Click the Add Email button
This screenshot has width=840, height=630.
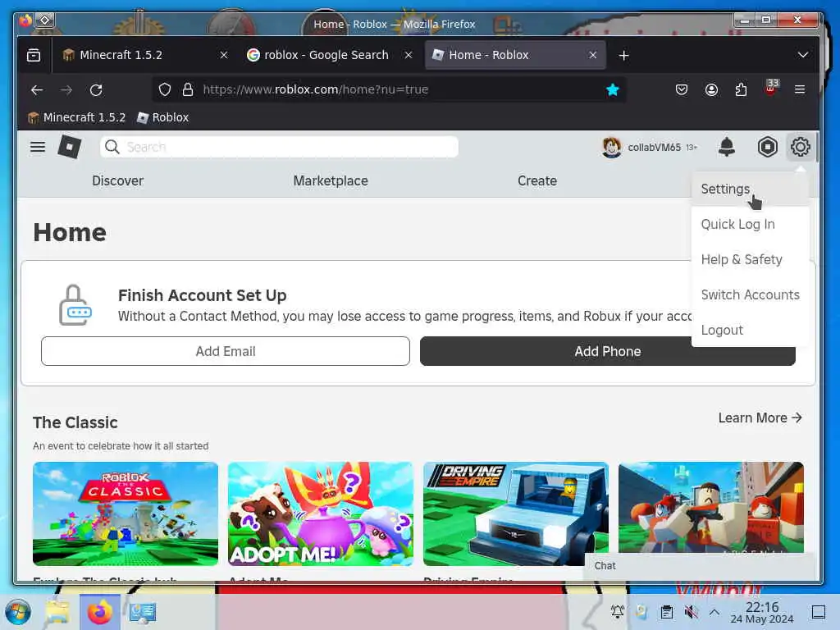[x=226, y=351]
